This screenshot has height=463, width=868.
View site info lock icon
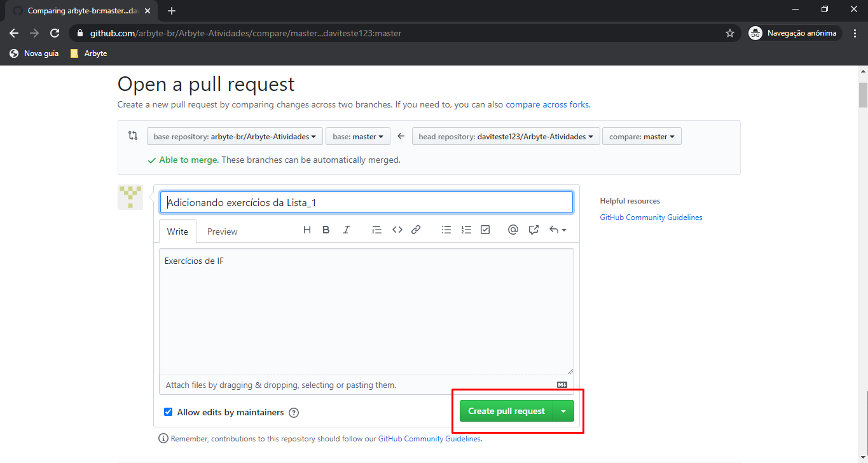pos(80,33)
